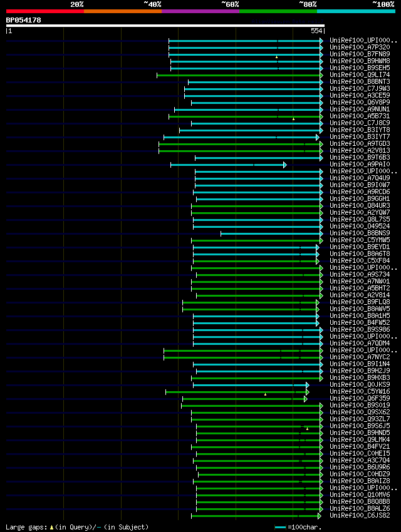Click the UniRef100_A3CE59 label

click(360, 95)
